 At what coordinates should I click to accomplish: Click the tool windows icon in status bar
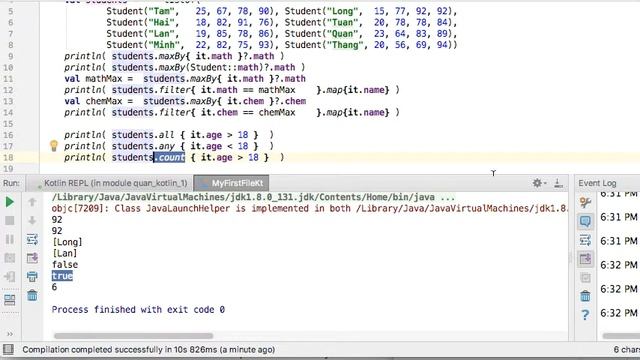tap(8, 349)
